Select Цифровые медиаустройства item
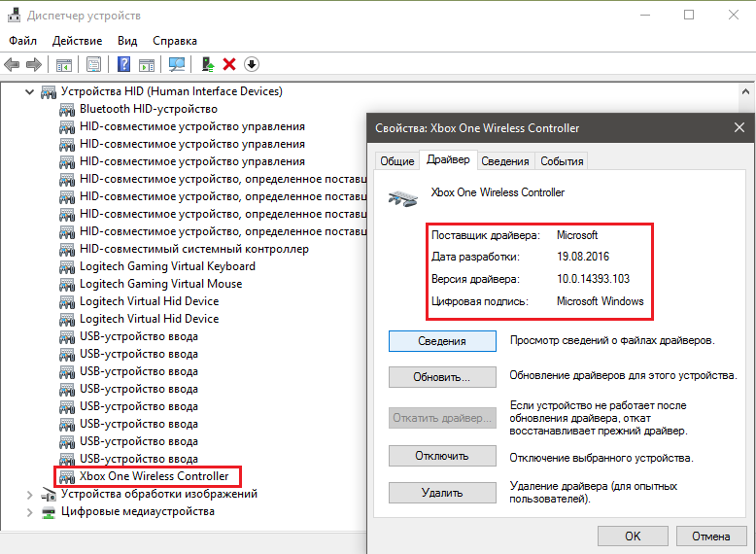Screen dimensions: 756x554 click(138, 511)
